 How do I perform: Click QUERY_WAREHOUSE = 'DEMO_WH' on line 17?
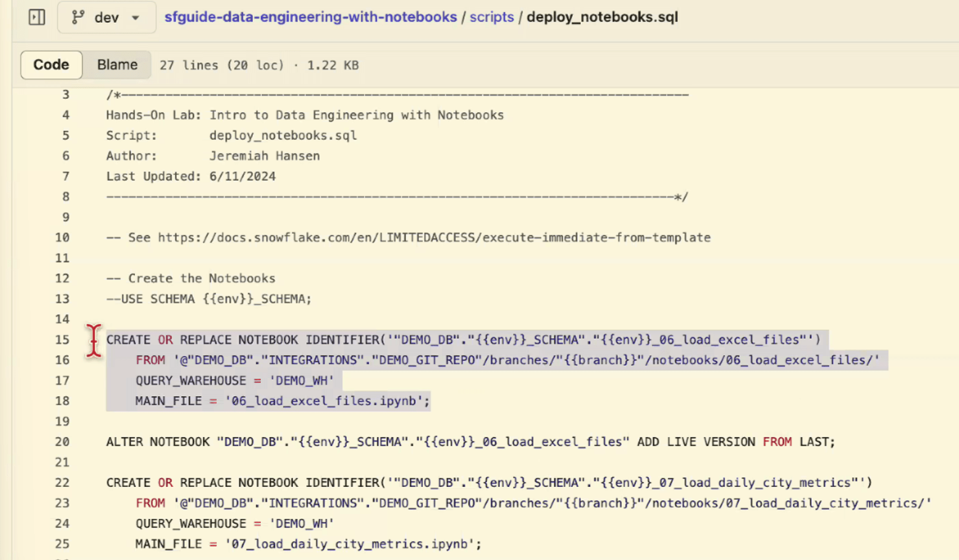click(x=235, y=381)
